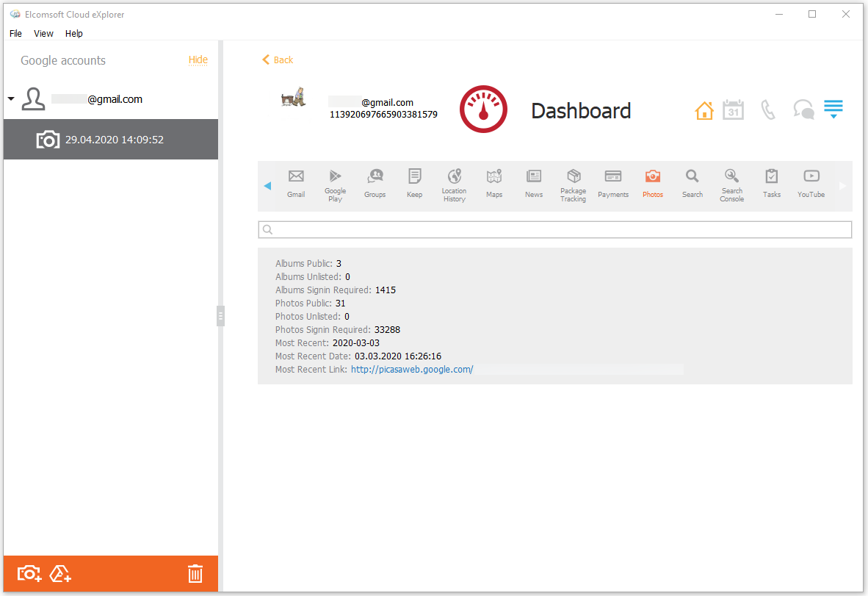This screenshot has width=868, height=596.
Task: Click the Back link
Action: (x=278, y=60)
